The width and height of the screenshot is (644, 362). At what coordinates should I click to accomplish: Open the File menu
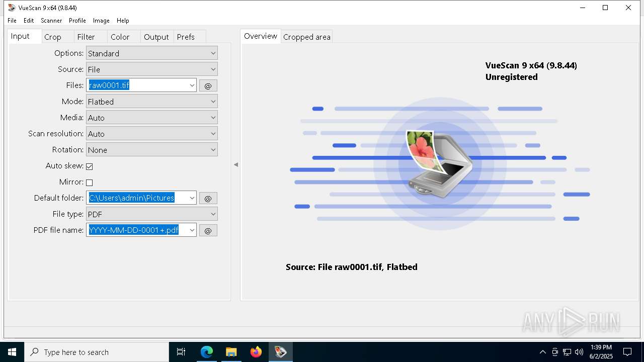click(x=12, y=21)
